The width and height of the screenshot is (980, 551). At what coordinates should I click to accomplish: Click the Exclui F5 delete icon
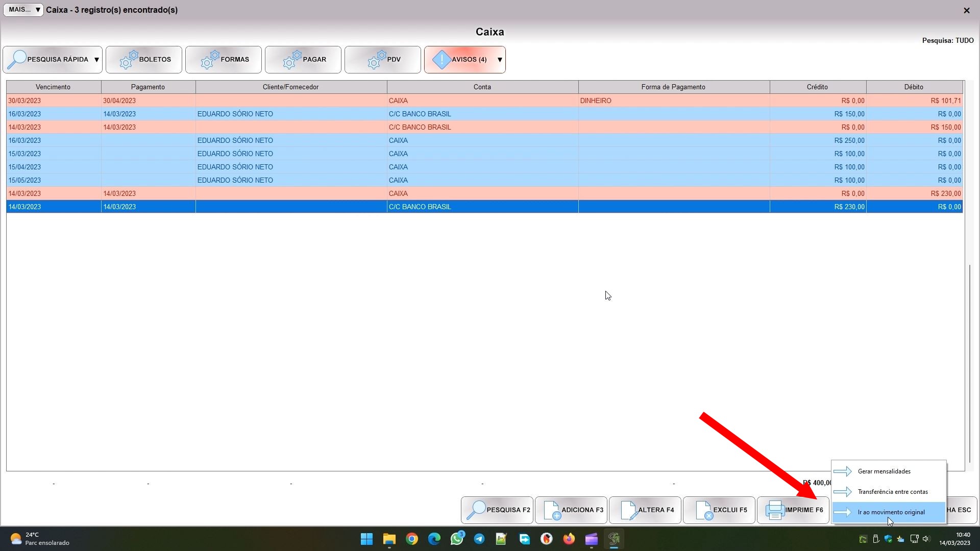(703, 510)
